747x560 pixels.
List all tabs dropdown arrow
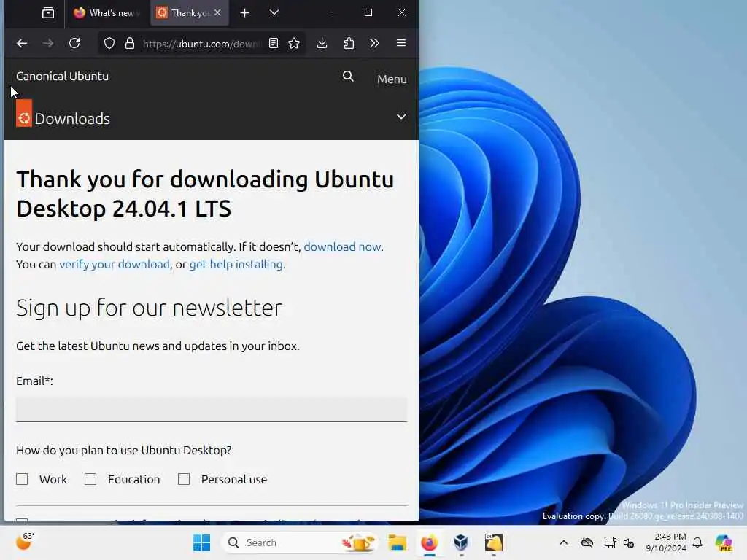click(x=274, y=13)
